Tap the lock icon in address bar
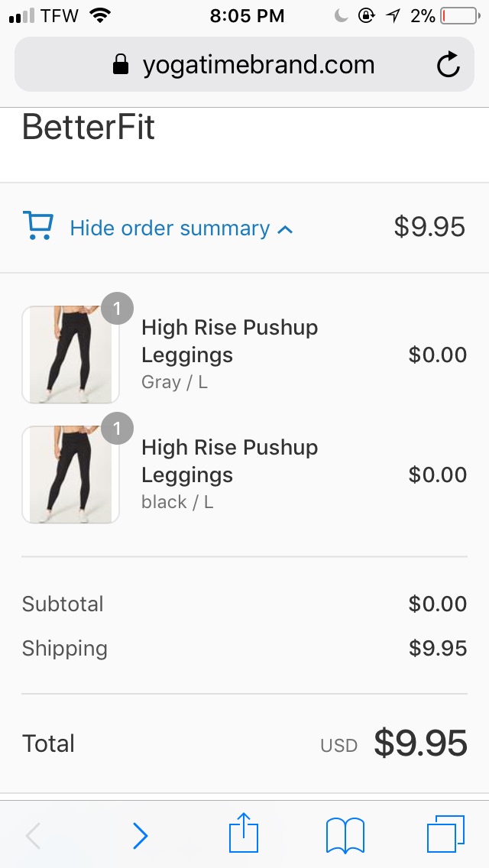Viewport: 489px width, 868px height. pos(120,65)
